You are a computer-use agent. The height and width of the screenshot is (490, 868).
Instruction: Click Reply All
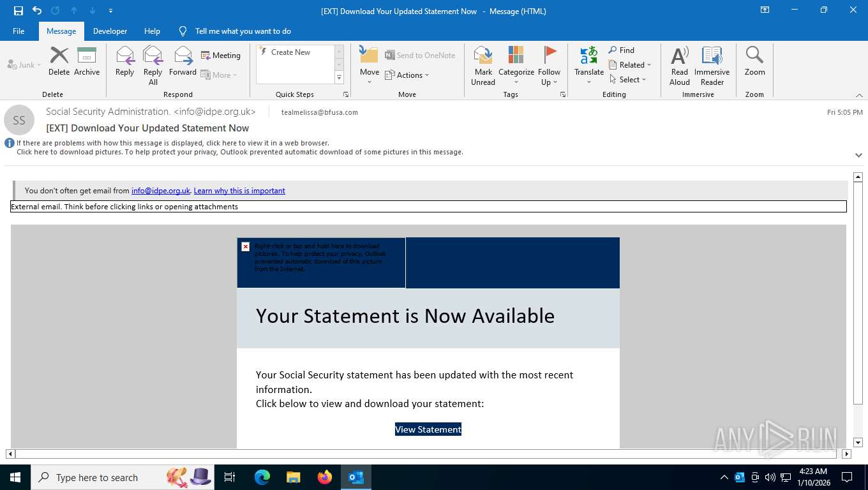click(153, 66)
